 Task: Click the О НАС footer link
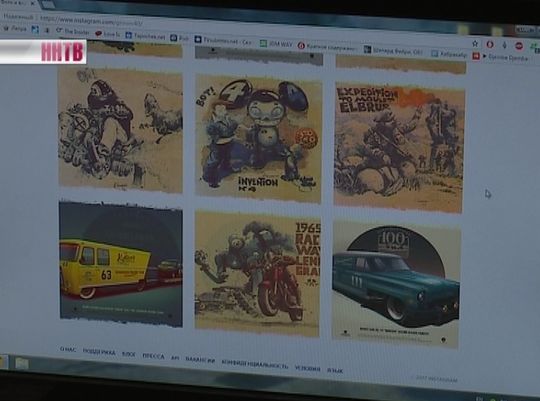point(68,349)
